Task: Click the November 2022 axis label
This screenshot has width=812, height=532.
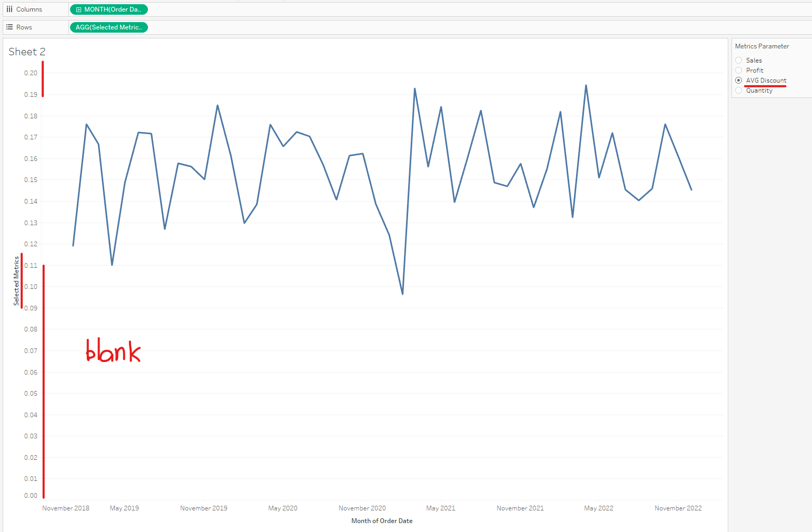Action: 678,508
